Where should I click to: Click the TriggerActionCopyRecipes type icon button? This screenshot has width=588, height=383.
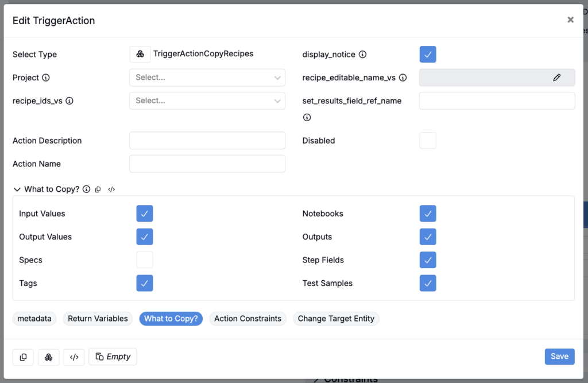click(x=140, y=54)
